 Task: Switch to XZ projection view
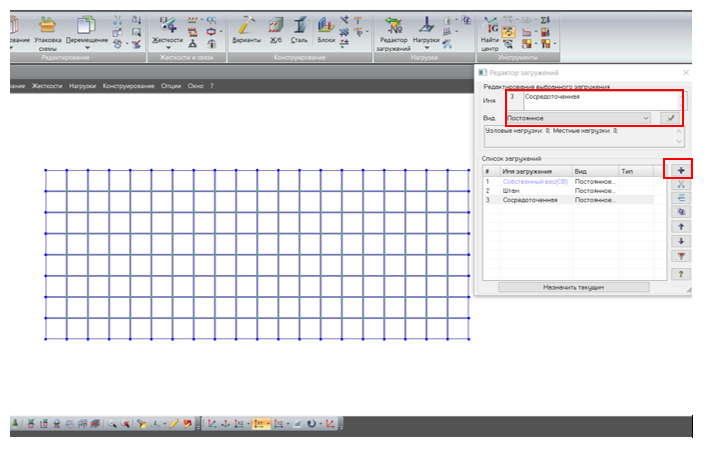239,424
